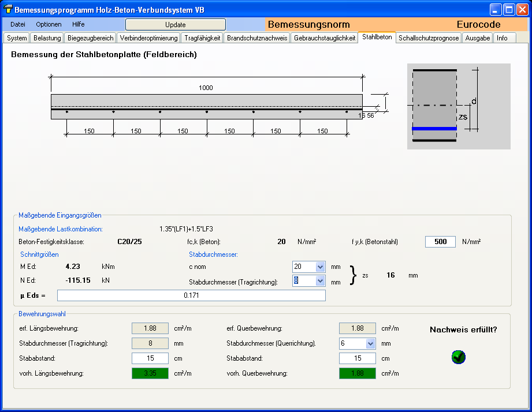Expand the Stabdurchmesser (Querrichtung) dropdown
Viewport: 532px width, 412px height.
pos(370,344)
